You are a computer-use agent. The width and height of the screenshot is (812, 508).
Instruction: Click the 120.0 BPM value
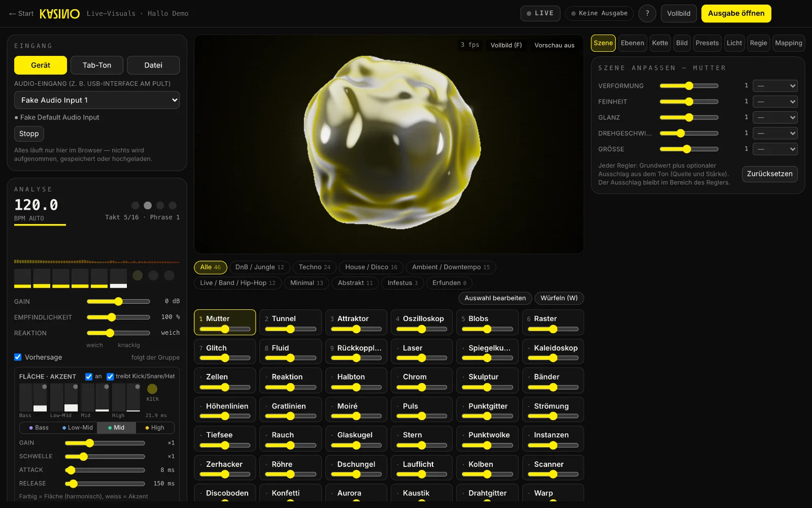[x=36, y=205]
